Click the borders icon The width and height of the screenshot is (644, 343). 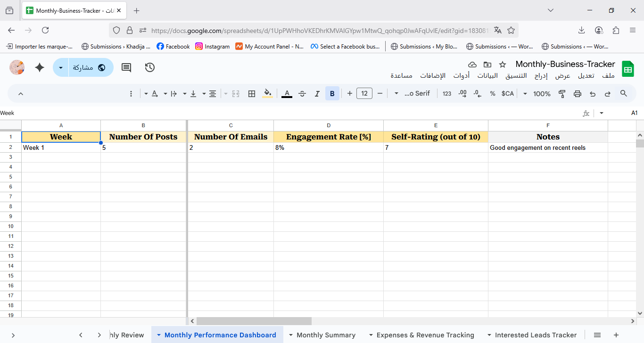tap(252, 94)
